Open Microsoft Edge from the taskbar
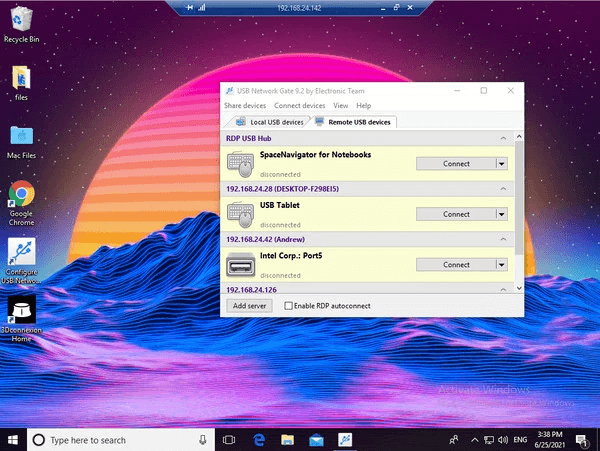The width and height of the screenshot is (600, 451). click(x=257, y=439)
